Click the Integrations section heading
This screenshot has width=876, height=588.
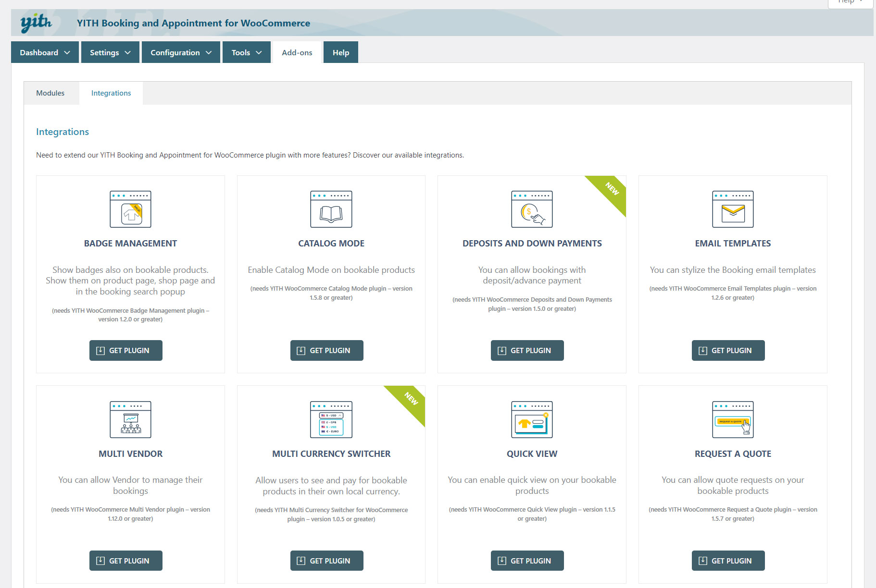[63, 132]
